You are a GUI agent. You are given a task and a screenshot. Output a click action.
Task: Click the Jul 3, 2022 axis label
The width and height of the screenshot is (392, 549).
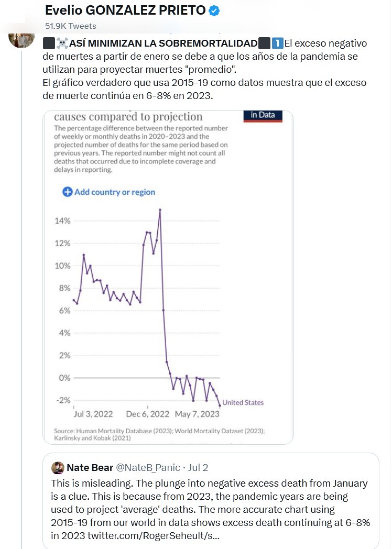pos(93,414)
